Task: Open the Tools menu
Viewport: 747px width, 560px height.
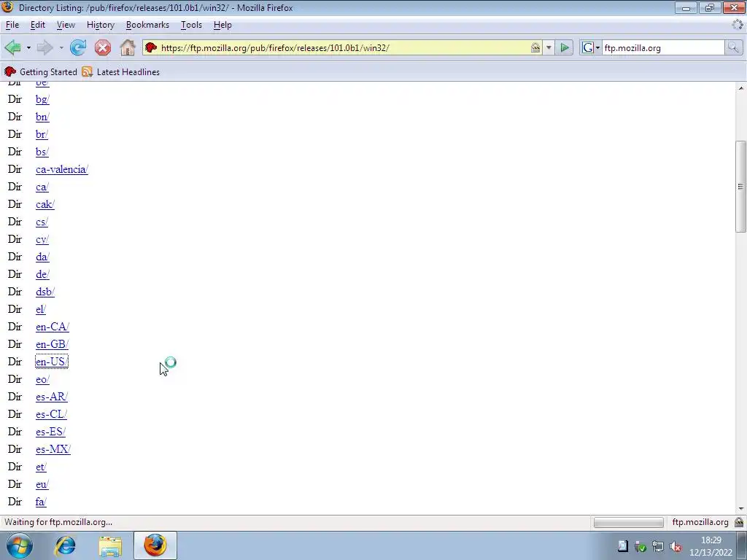Action: click(x=192, y=25)
